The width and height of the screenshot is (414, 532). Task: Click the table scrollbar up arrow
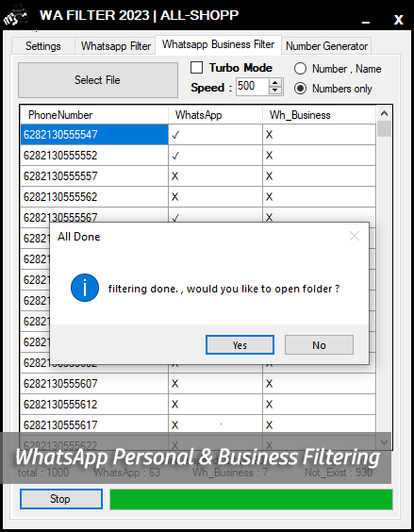coord(384,113)
